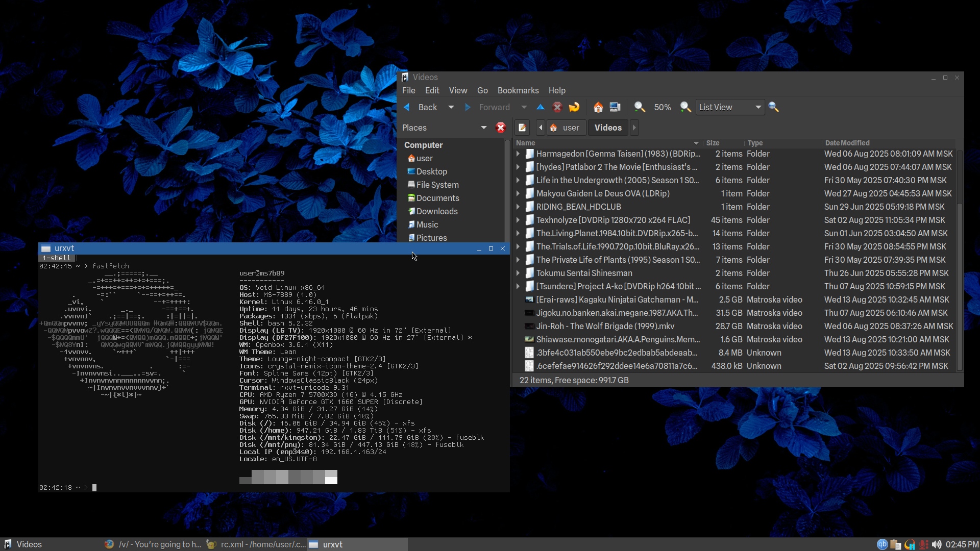The image size is (980, 551).
Task: Click the Forward arrow icon
Action: pyautogui.click(x=468, y=107)
